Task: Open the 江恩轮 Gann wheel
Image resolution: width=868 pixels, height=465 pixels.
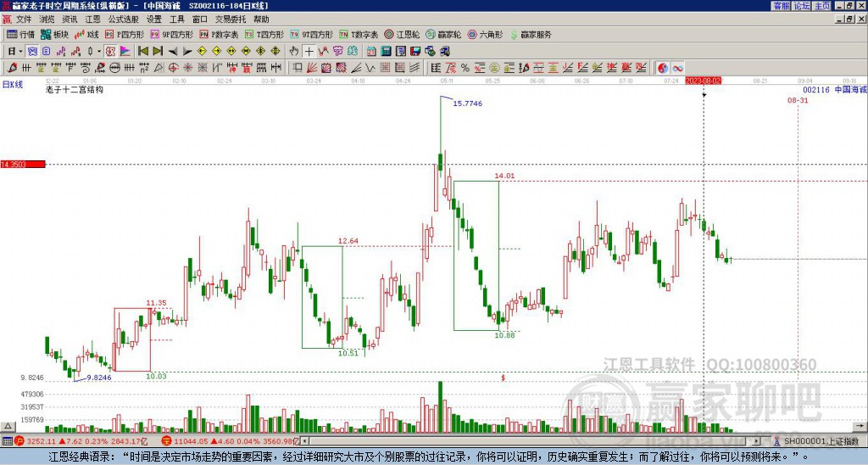Action: [x=402, y=34]
